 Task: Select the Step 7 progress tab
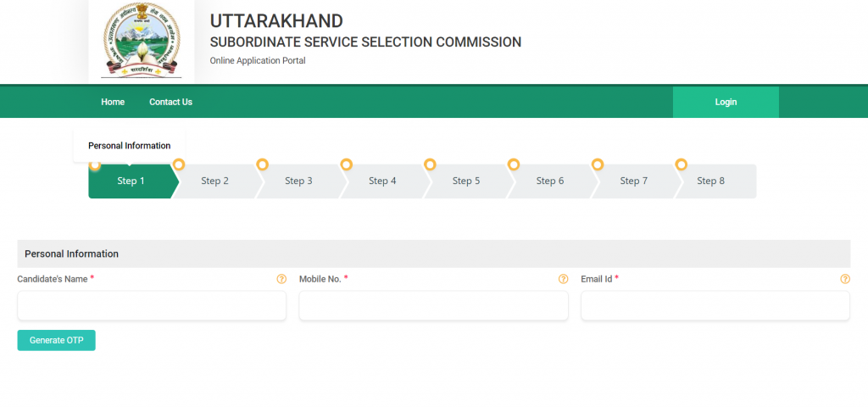[634, 181]
